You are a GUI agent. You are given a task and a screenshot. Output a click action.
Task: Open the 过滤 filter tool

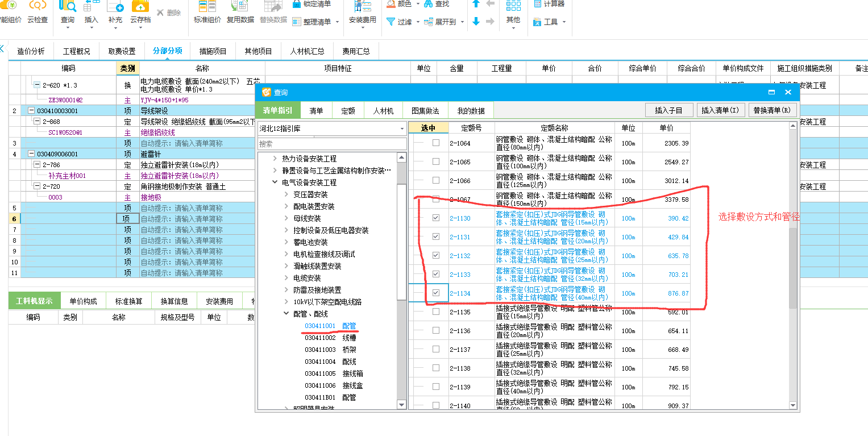point(400,22)
